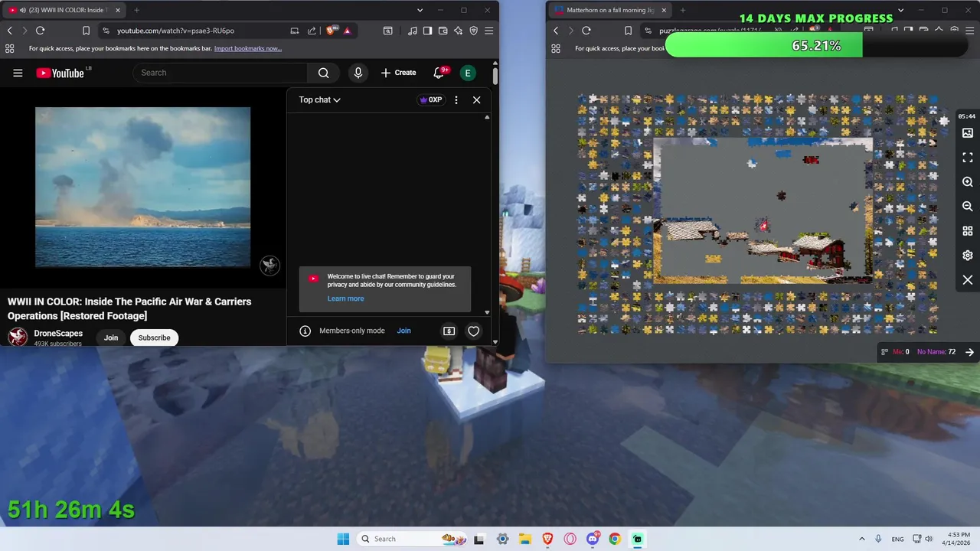The image size is (980, 551).
Task: Open Brave browser from the taskbar
Action: 547,539
